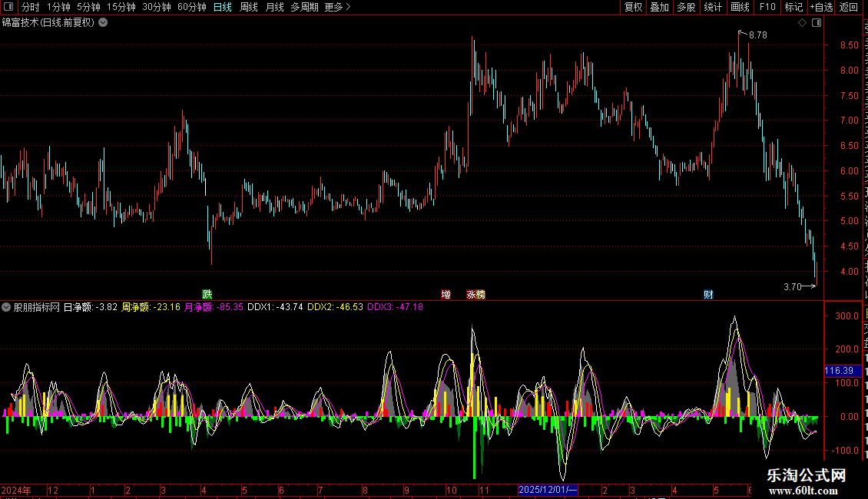Select the 15分钟 period tab

tap(121, 7)
